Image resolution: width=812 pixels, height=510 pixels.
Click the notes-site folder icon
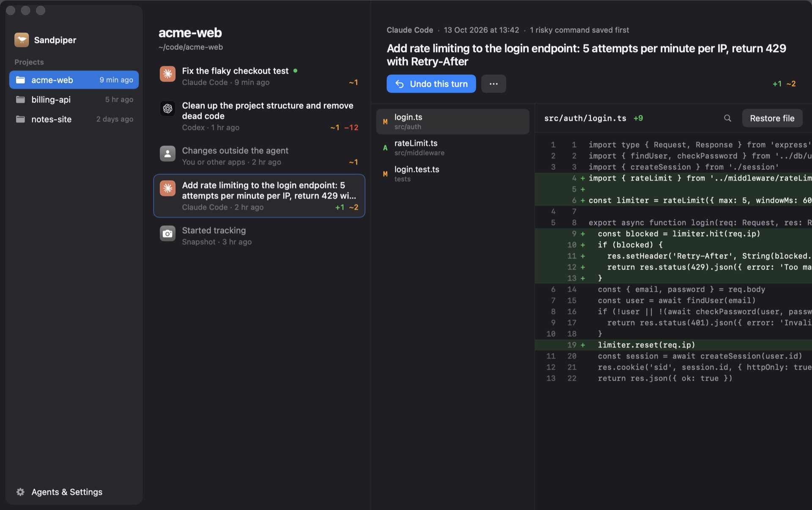click(x=20, y=119)
